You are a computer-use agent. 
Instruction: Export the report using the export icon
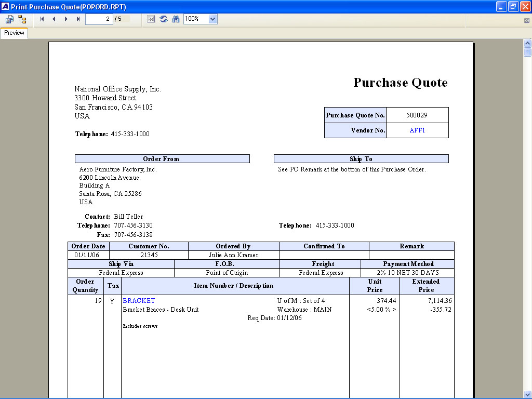point(9,19)
